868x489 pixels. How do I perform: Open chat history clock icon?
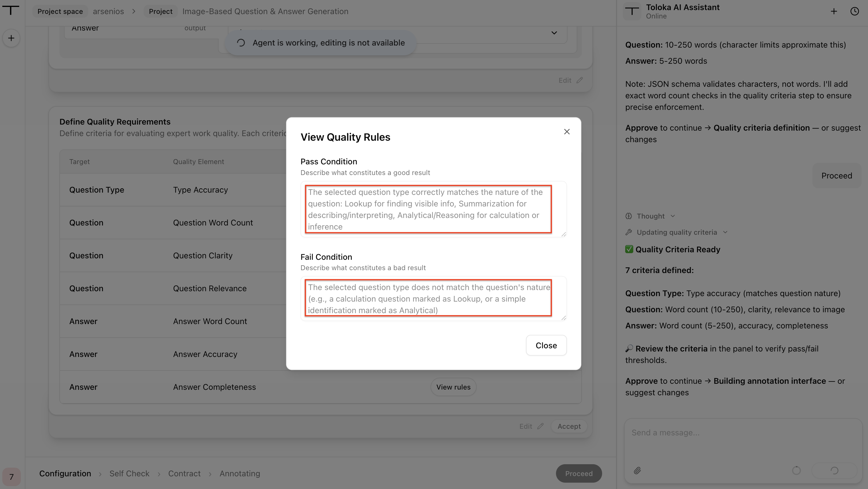tap(854, 12)
